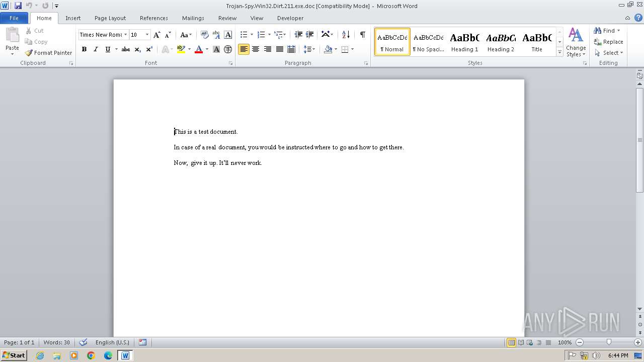Toggle bold formatting
Screen dimensions: 644x362
click(84, 49)
